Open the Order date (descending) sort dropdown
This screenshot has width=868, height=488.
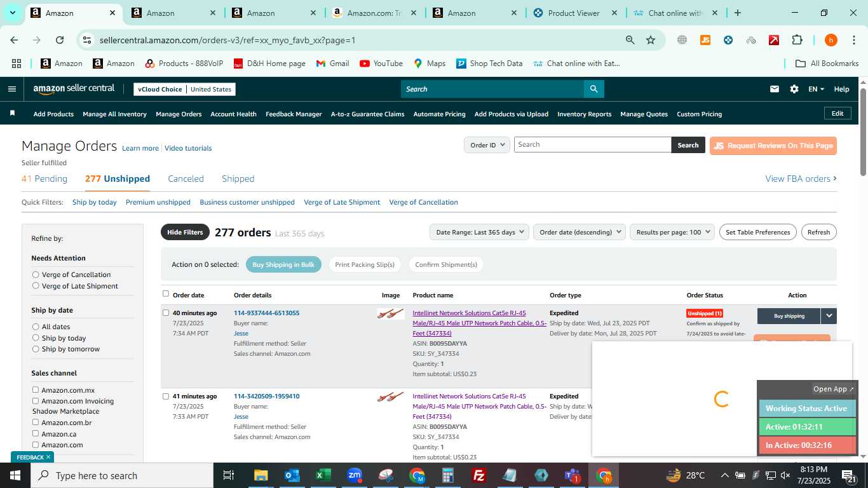click(x=580, y=232)
